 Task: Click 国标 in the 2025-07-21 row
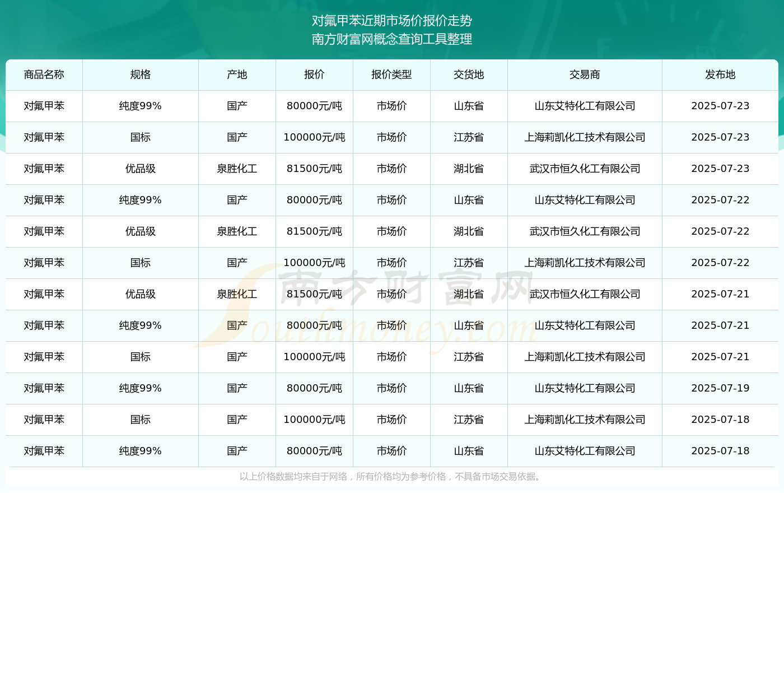pos(141,357)
